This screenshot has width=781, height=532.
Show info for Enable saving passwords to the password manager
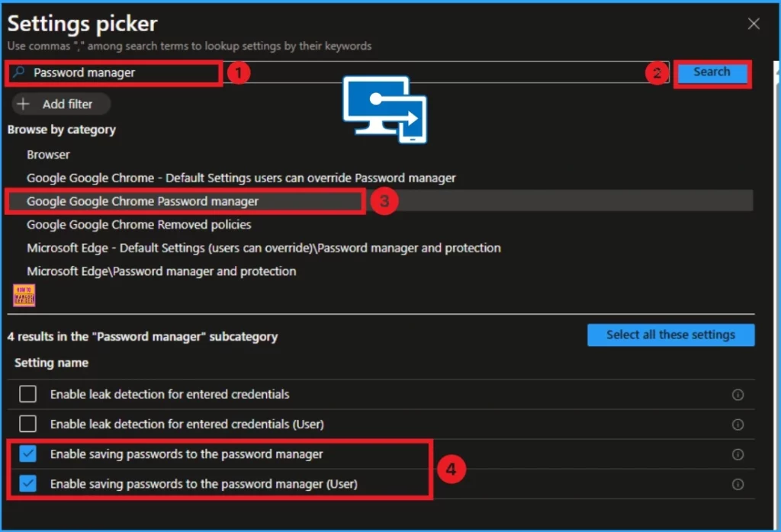point(738,454)
